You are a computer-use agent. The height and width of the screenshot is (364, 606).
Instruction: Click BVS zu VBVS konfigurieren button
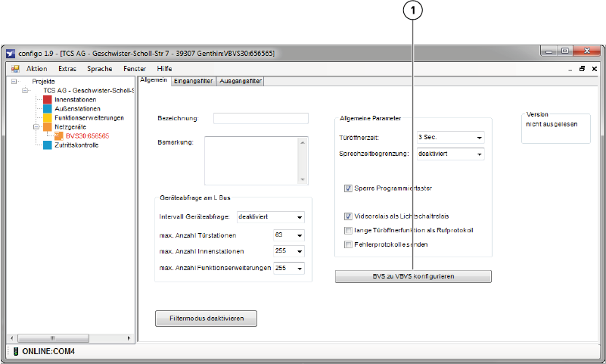click(x=413, y=277)
